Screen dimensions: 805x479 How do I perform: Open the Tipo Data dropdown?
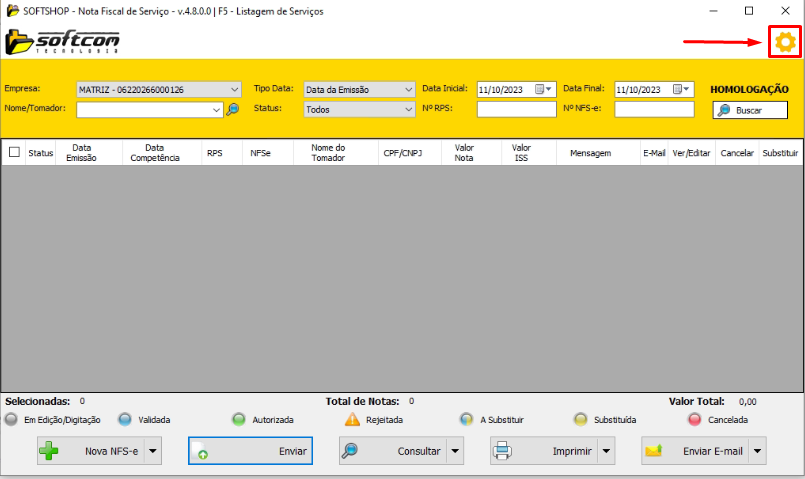[x=408, y=89]
